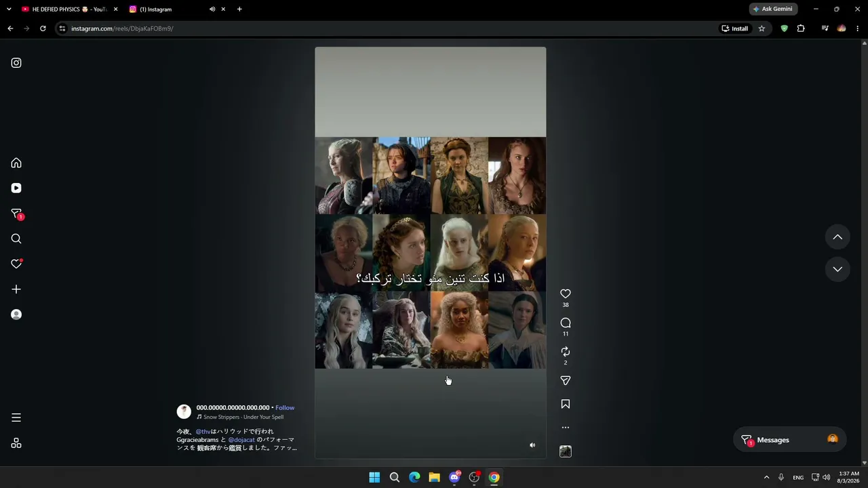Save the reel with the bookmark icon
The height and width of the screenshot is (488, 868).
(x=566, y=404)
